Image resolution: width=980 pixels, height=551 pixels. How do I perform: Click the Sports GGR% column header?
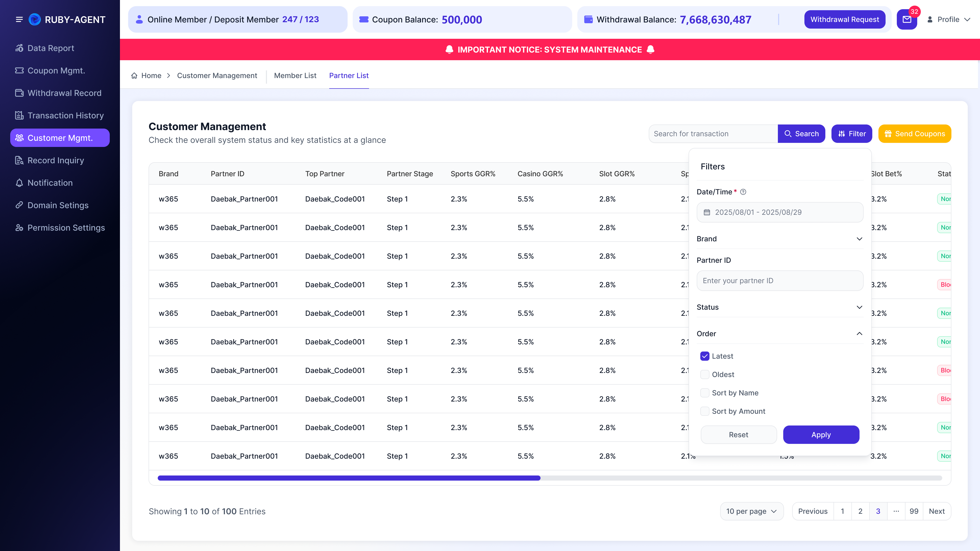(473, 174)
